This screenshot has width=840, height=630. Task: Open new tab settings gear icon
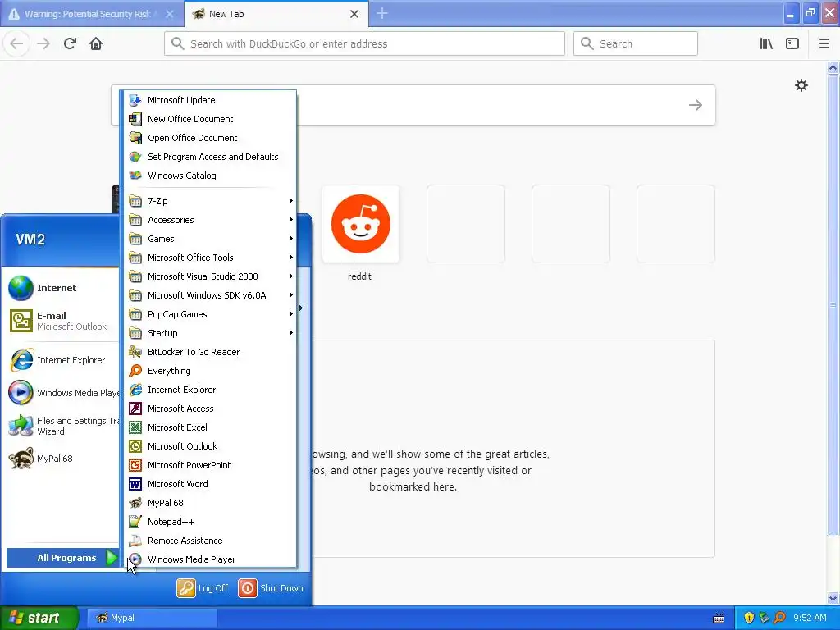801,85
